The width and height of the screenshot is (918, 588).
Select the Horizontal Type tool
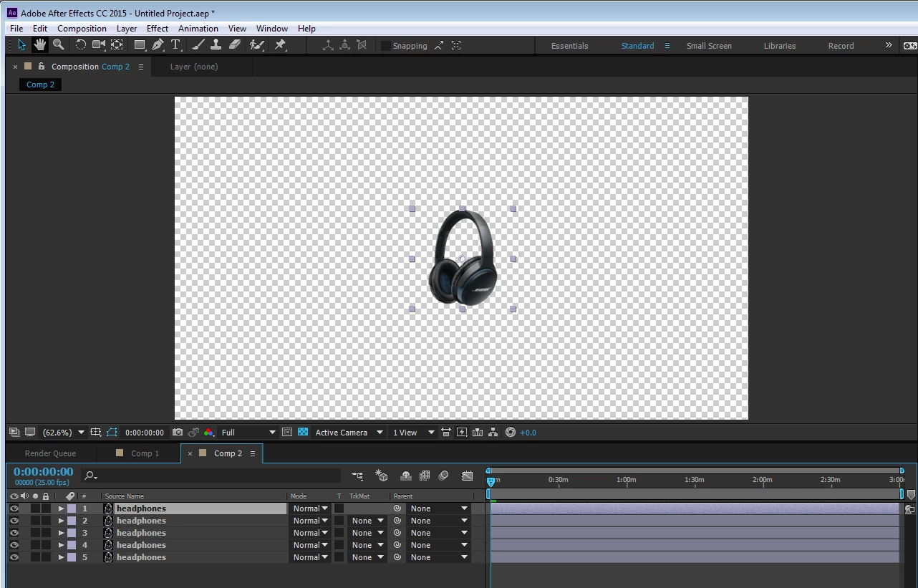click(x=175, y=44)
